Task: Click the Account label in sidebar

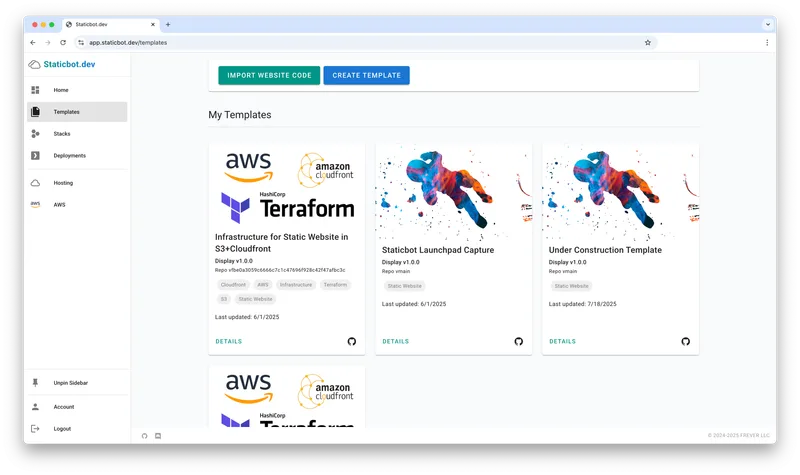Action: coord(64,407)
